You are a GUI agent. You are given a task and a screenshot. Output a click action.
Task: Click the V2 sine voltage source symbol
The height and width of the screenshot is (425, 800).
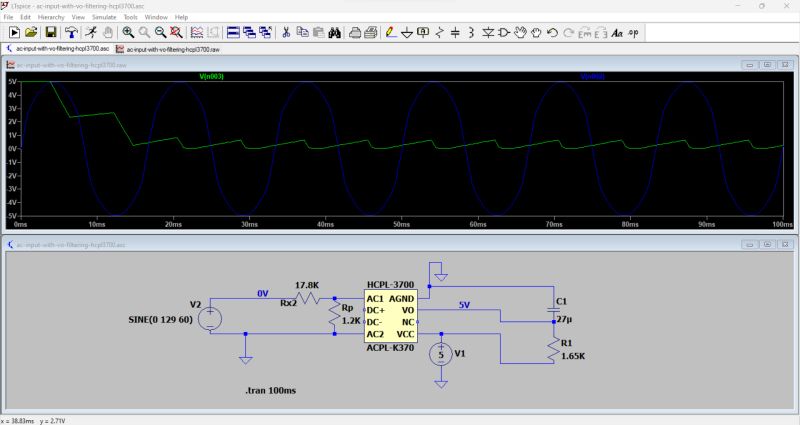210,319
